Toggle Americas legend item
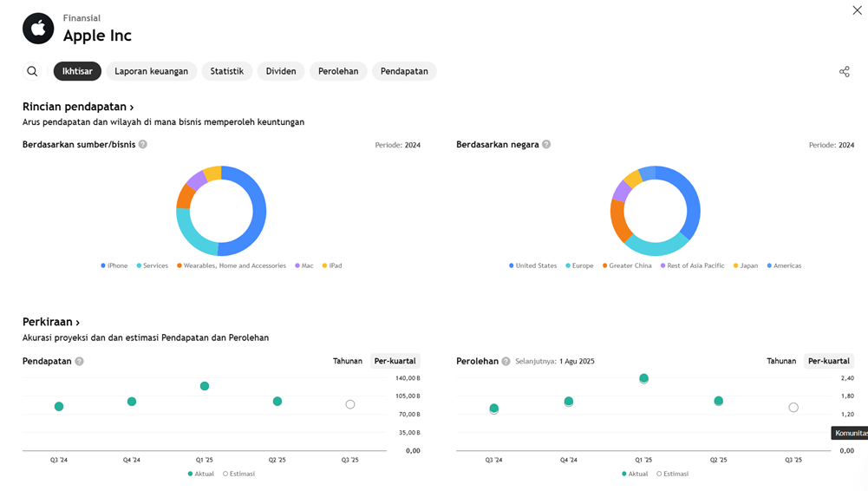 [x=784, y=265]
